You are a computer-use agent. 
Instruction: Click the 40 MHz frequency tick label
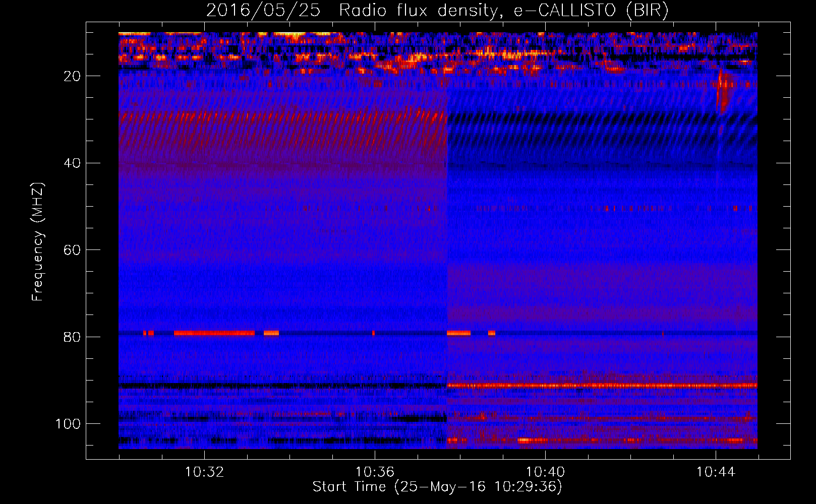[x=73, y=163]
